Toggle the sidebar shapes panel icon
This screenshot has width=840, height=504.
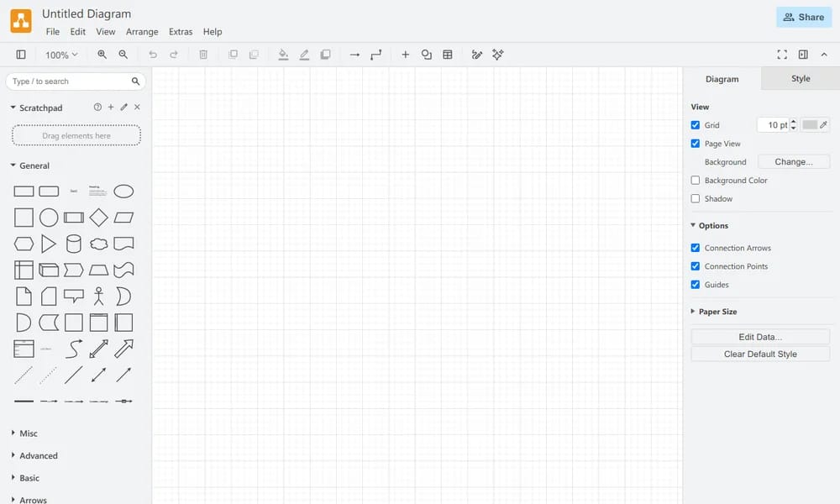21,55
